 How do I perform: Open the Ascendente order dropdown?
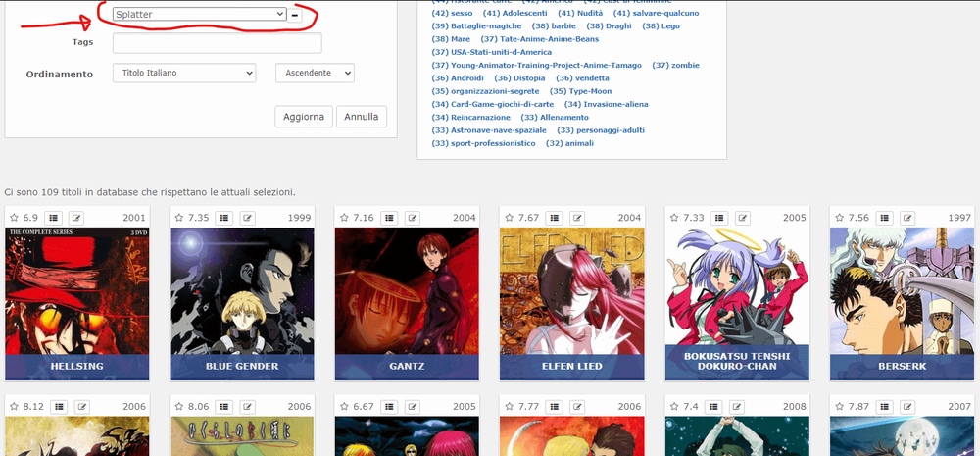click(315, 73)
